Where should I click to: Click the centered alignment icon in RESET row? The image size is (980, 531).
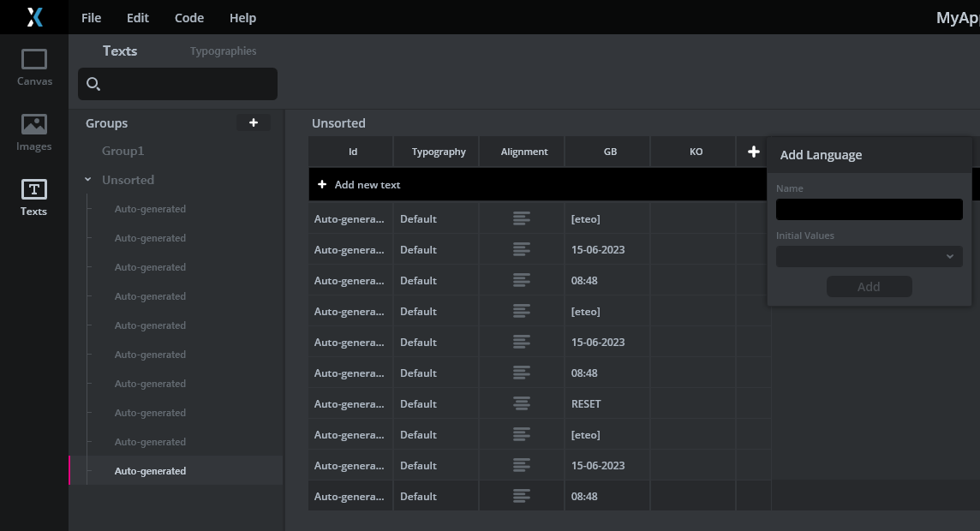pos(521,403)
